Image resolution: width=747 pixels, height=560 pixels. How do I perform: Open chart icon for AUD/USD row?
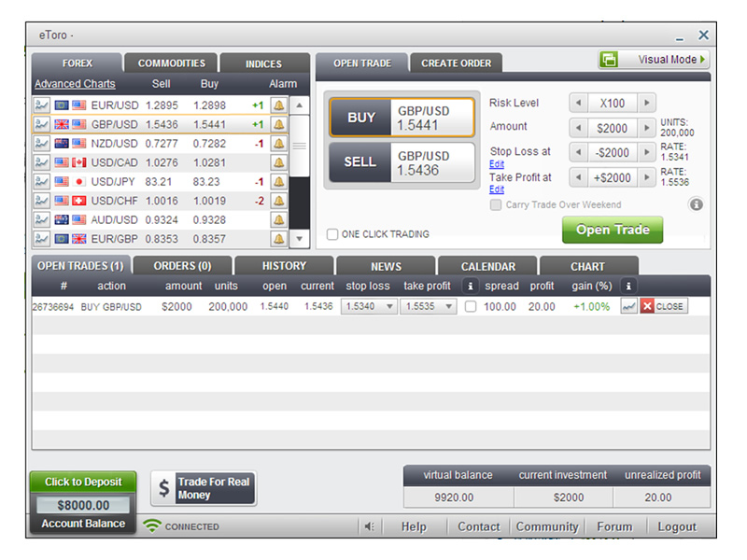tap(42, 219)
